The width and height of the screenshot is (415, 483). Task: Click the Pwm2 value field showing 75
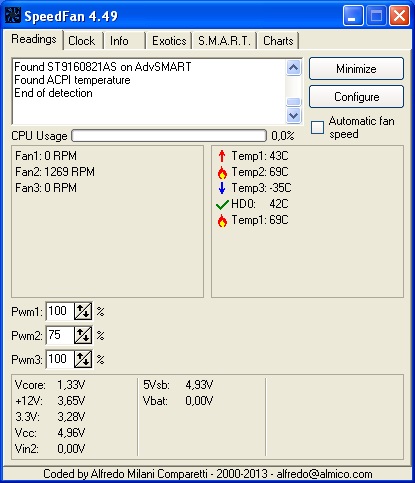coord(60,335)
